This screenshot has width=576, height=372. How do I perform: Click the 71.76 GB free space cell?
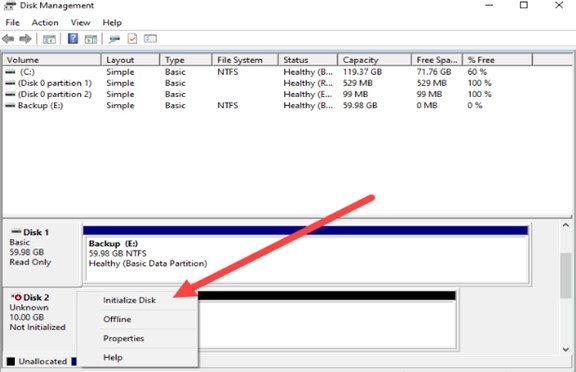click(x=434, y=72)
